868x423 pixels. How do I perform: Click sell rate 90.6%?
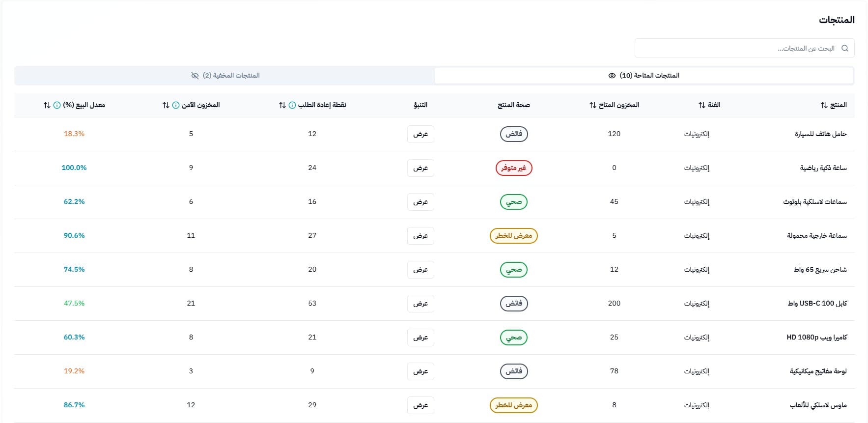click(74, 236)
